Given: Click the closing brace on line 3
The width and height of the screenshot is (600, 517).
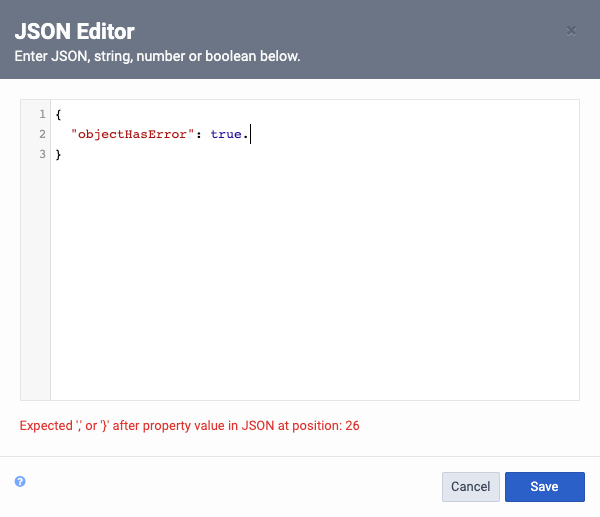Looking at the screenshot, I should [58, 155].
